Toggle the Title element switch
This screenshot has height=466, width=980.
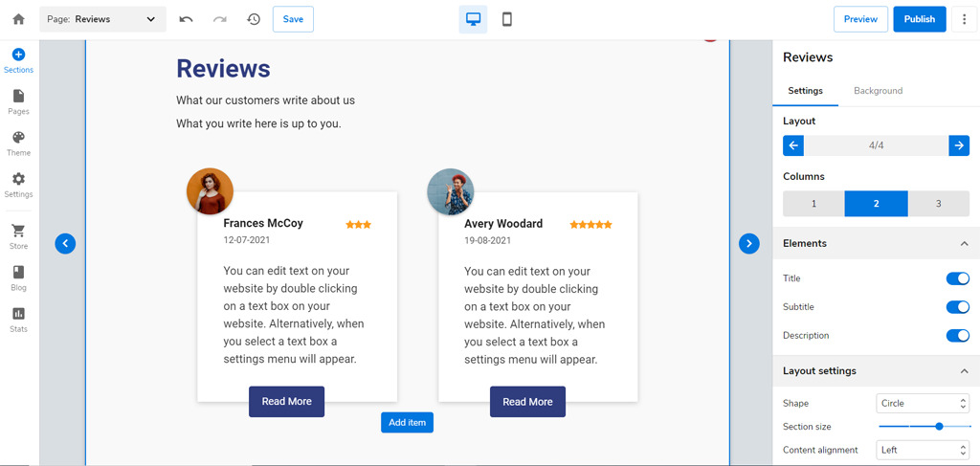957,278
